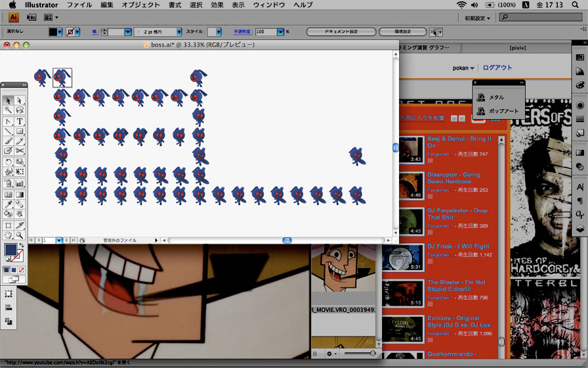Viewport: 588px width, 368px height.
Task: Open the 編集 menu
Action: [107, 5]
